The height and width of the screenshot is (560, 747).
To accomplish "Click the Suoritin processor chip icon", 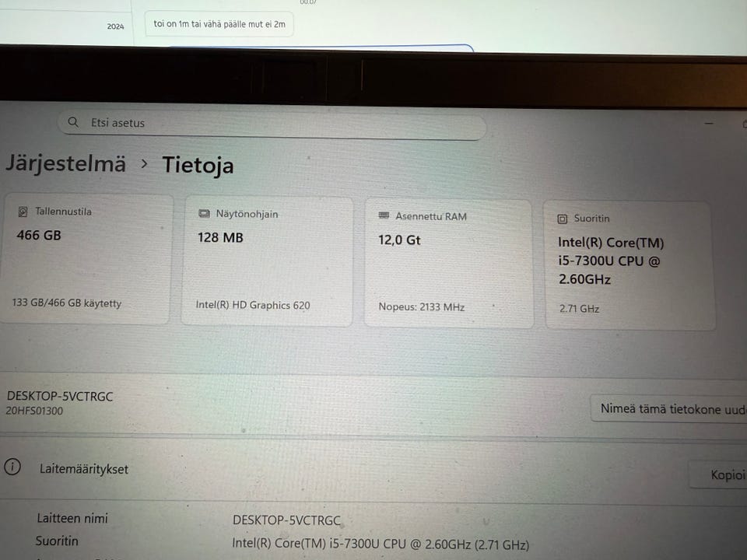I will [562, 219].
